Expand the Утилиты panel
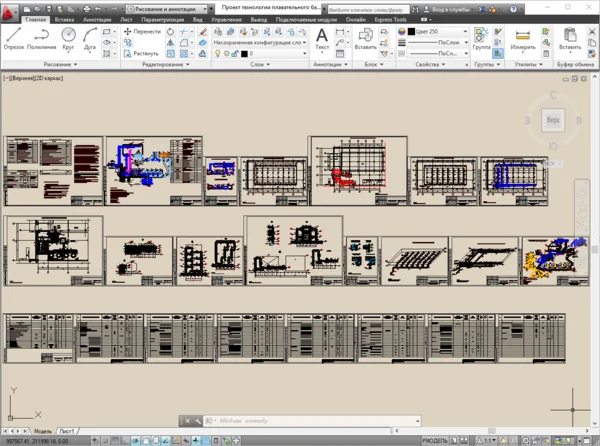This screenshot has height=446, width=600. pyautogui.click(x=528, y=64)
